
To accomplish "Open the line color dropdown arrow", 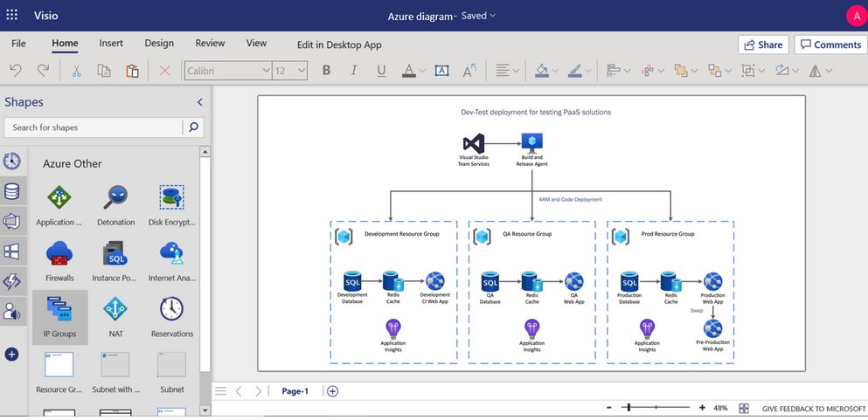I will pyautogui.click(x=588, y=71).
